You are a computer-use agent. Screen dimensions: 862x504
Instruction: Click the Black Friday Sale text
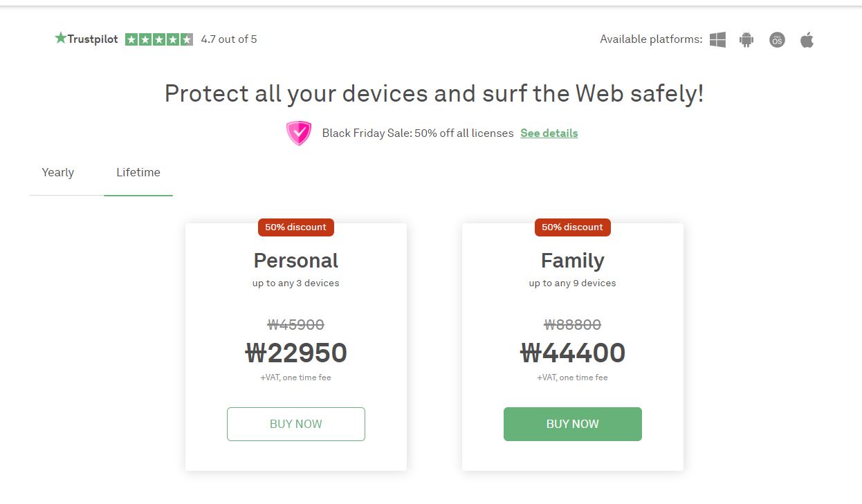coord(418,133)
